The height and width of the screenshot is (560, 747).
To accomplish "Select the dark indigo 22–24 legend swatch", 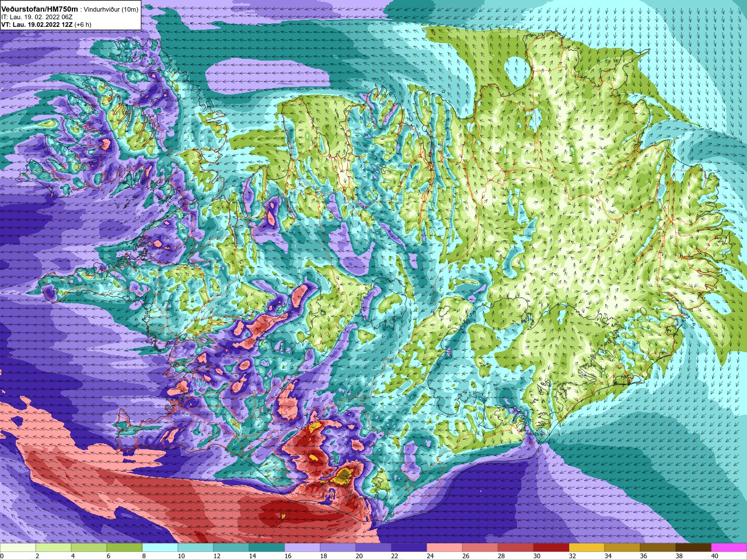I will pos(410,548).
